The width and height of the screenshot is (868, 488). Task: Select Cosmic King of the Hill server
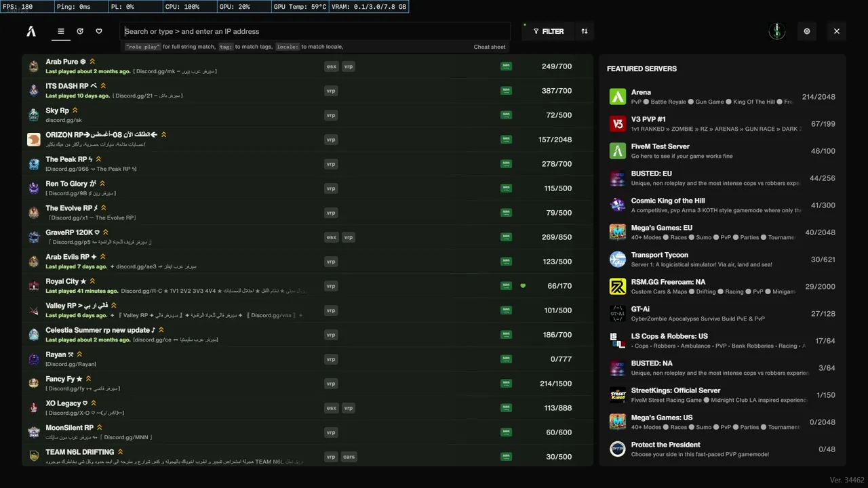tap(724, 205)
